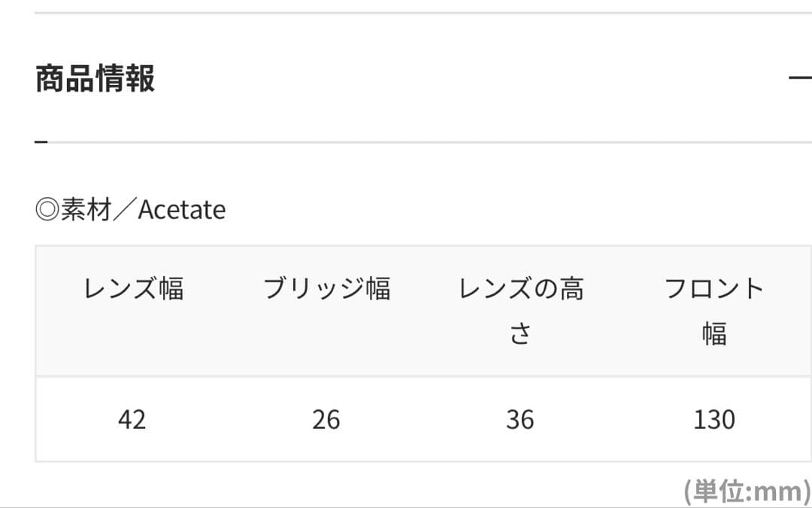Viewport: 812px width, 508px height.
Task: Click the レンズ幅 column header
Action: click(133, 289)
